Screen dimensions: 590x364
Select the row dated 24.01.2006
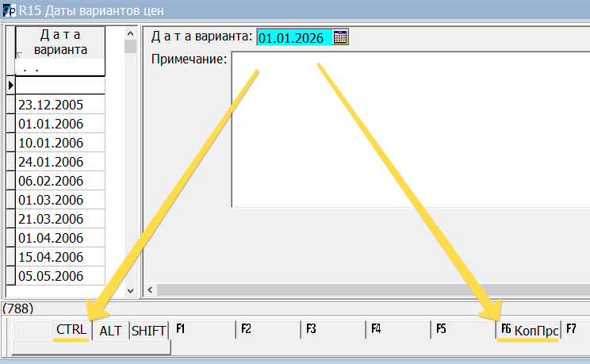59,162
